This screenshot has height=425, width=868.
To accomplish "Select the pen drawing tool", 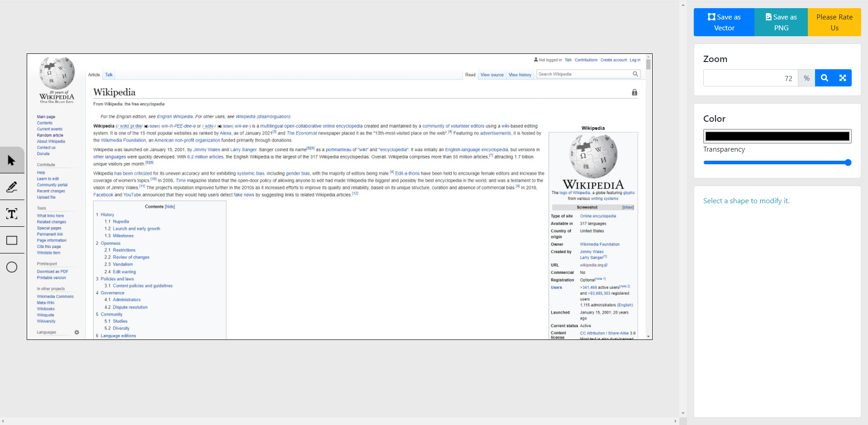I will (x=12, y=187).
